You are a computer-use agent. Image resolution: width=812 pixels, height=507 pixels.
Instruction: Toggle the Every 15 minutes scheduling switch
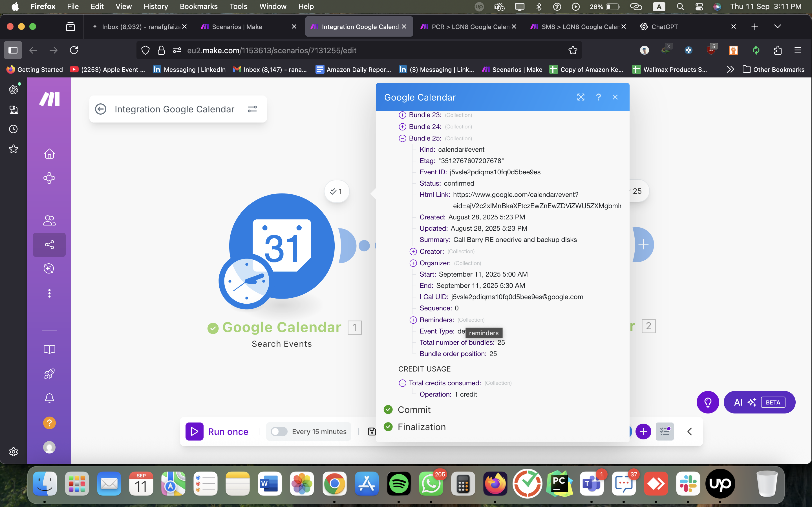coord(279,432)
